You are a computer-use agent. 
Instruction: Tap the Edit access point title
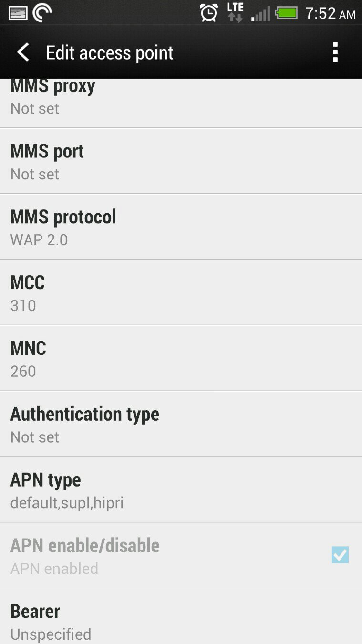[109, 52]
